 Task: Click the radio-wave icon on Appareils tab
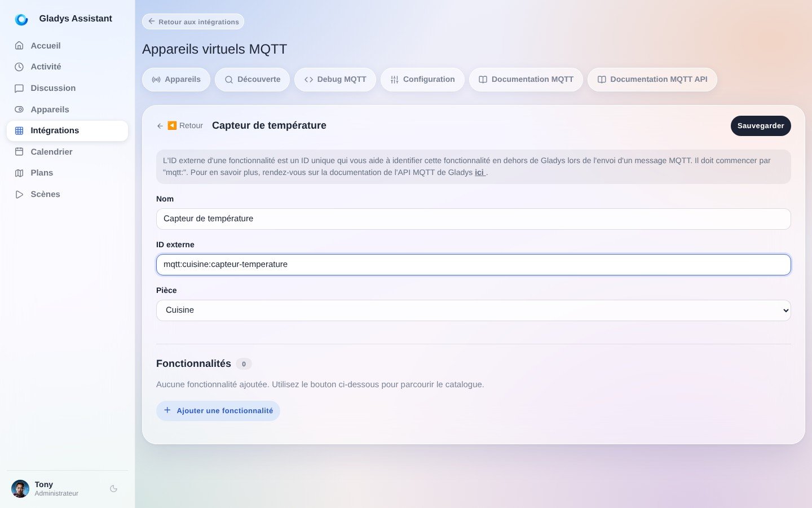[156, 80]
